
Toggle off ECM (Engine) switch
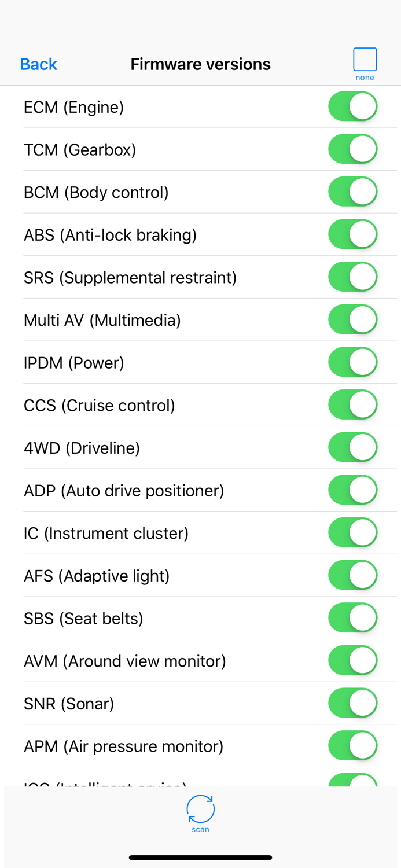pos(352,106)
